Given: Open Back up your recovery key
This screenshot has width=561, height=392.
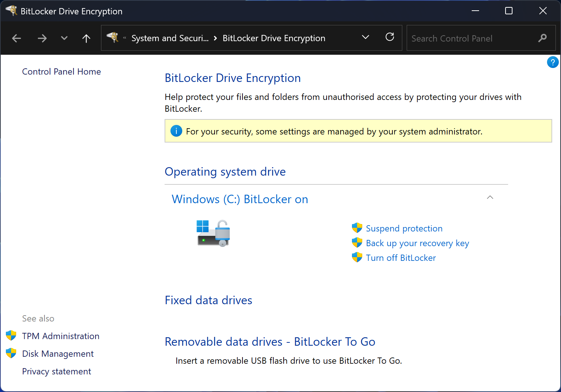Looking at the screenshot, I should pyautogui.click(x=417, y=243).
